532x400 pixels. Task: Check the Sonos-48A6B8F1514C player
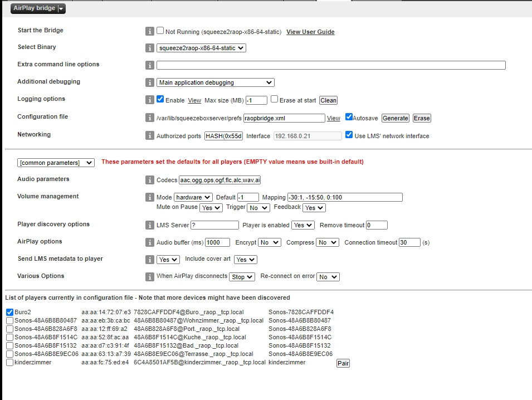[10, 337]
